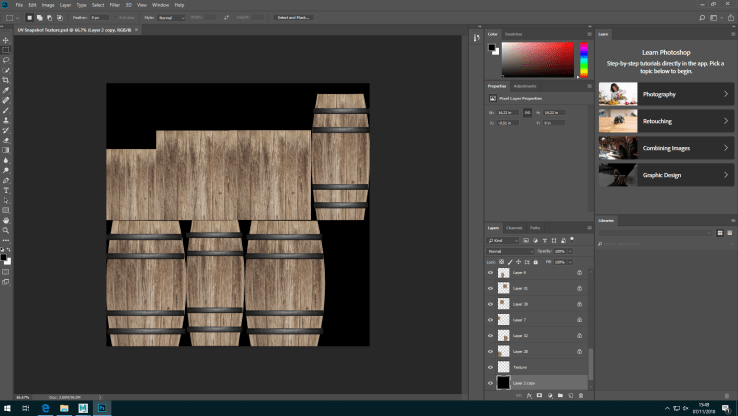Select the Horizontal Type tool
Image resolution: width=738 pixels, height=416 pixels.
6,191
